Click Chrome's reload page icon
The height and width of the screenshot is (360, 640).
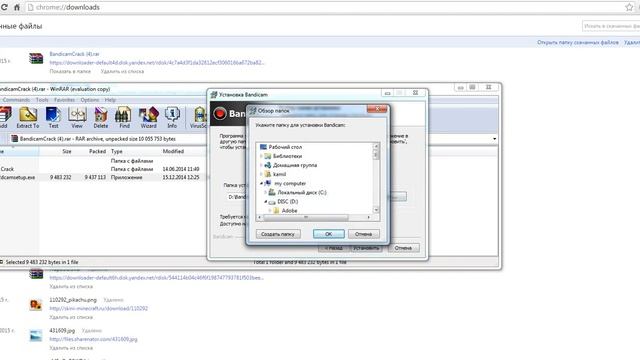tap(4, 7)
